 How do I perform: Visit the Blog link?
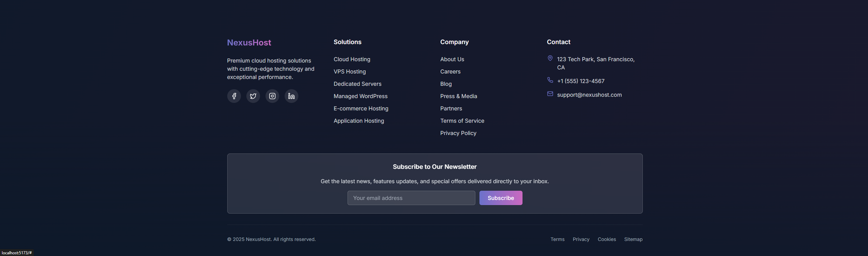point(446,84)
